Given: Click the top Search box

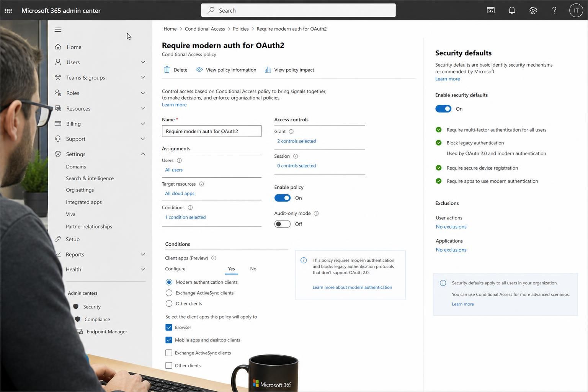Looking at the screenshot, I should [x=298, y=10].
